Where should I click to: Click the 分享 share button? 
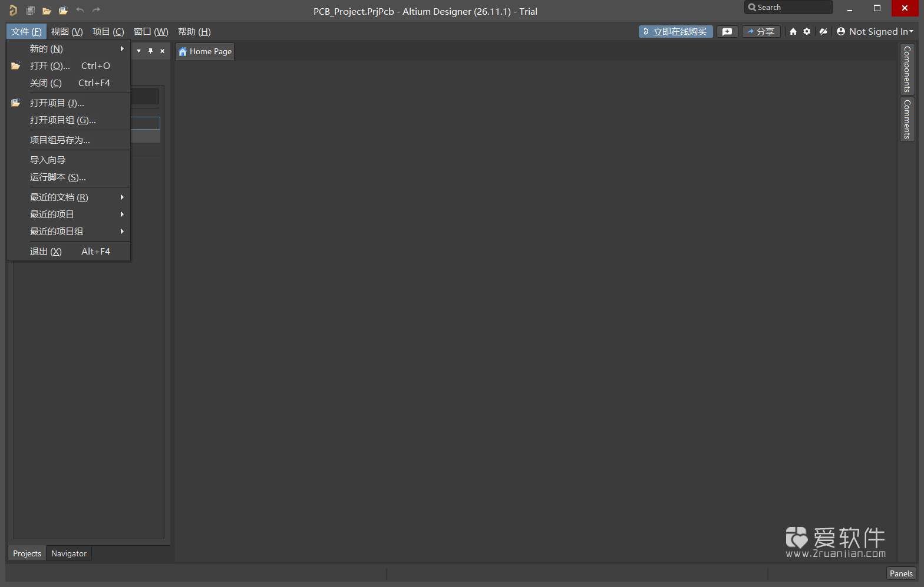point(761,32)
